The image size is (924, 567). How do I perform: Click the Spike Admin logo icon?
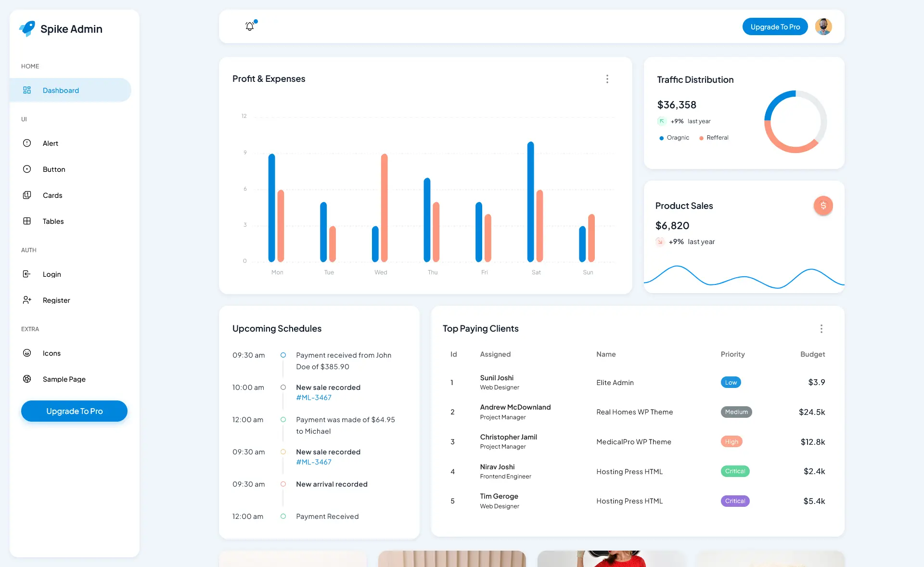click(x=27, y=28)
